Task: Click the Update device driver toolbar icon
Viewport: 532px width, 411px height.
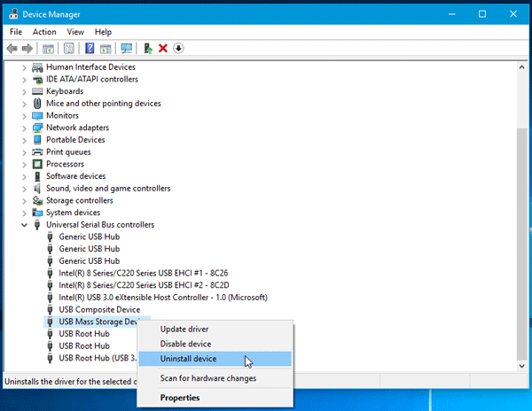Action: tap(147, 48)
